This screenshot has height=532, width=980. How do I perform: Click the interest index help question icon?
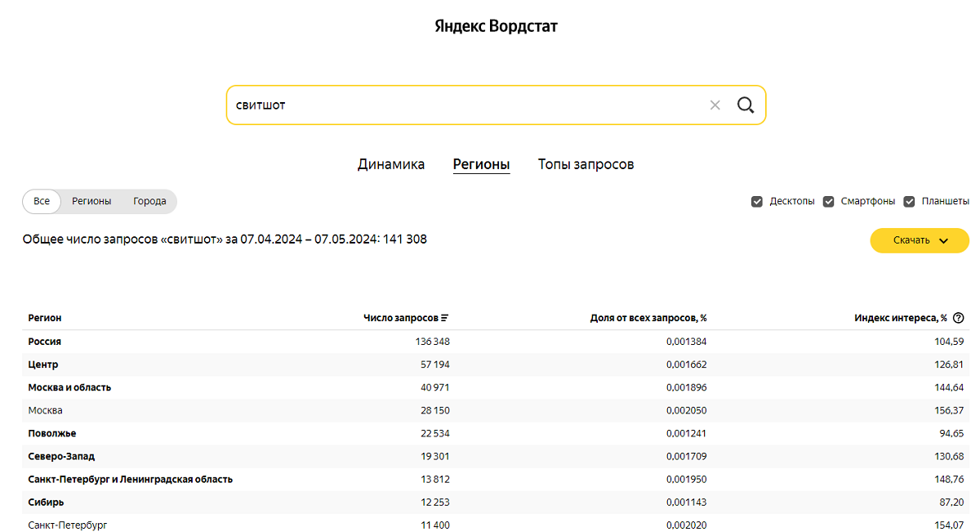tap(959, 318)
